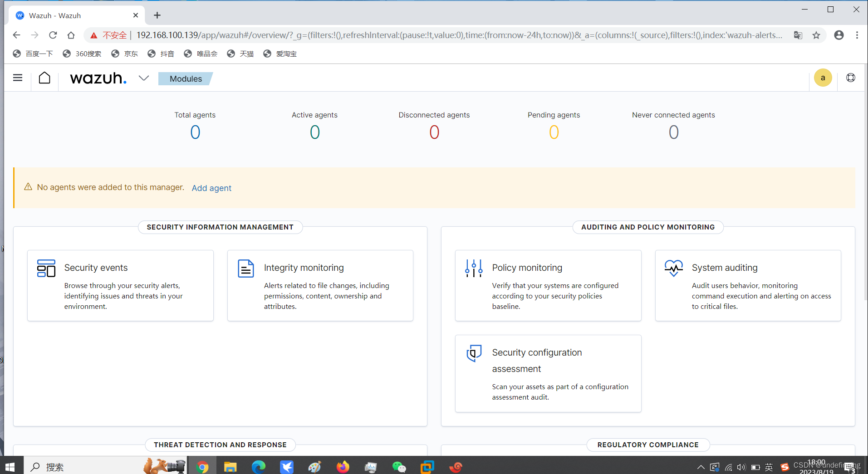Open File Explorer from the taskbar

(230, 466)
